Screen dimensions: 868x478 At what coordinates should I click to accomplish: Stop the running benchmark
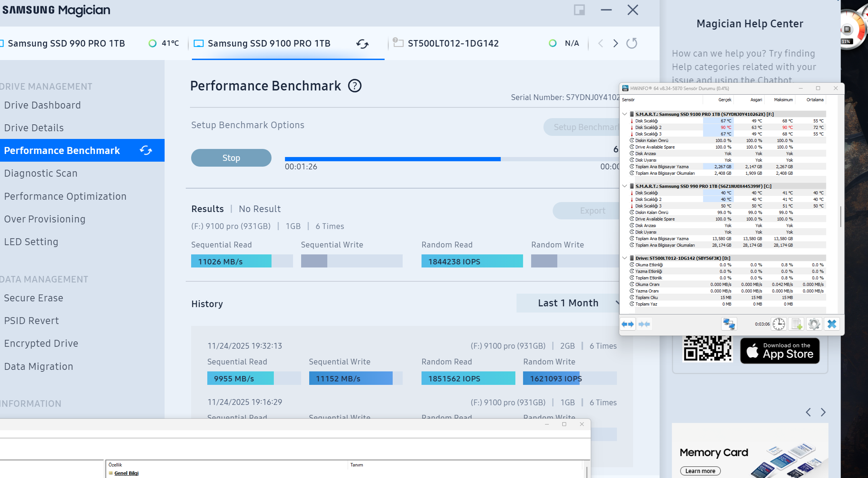click(x=231, y=158)
